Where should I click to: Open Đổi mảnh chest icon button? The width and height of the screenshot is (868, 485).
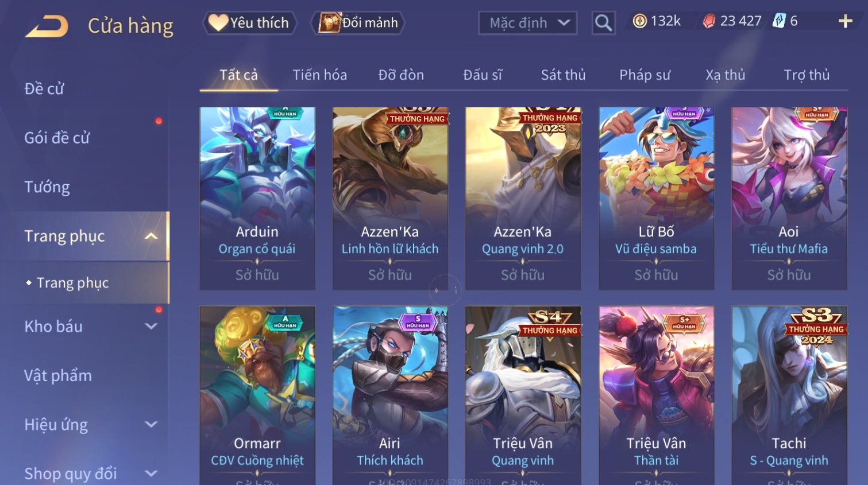tap(358, 23)
